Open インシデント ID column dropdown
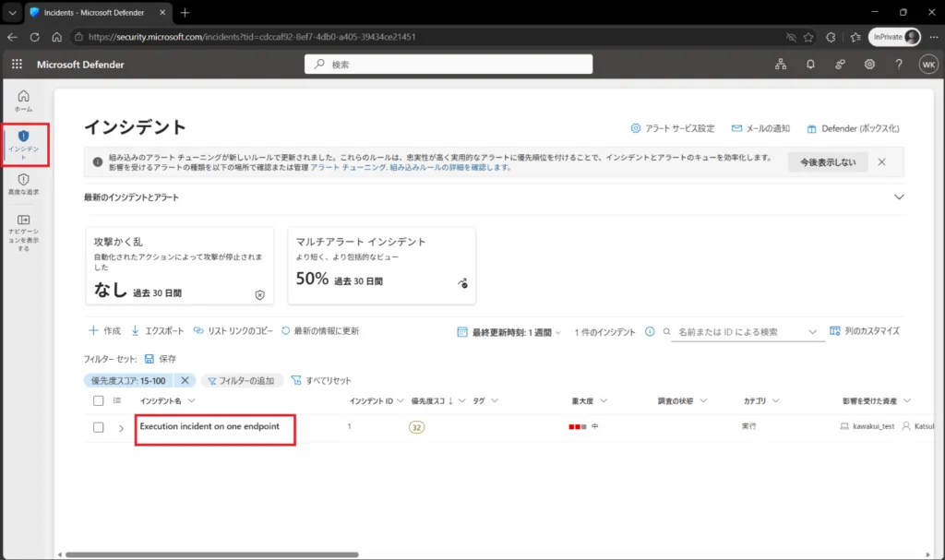This screenshot has height=560, width=945. tap(401, 400)
